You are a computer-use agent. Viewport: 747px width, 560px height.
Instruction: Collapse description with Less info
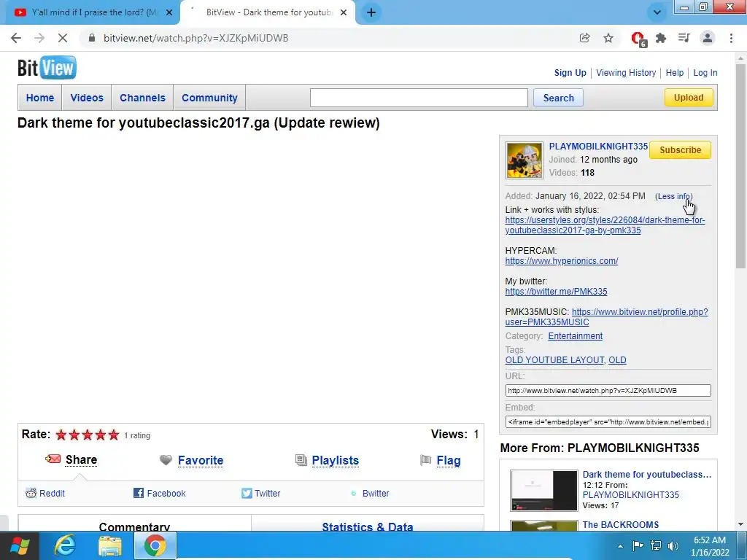673,196
